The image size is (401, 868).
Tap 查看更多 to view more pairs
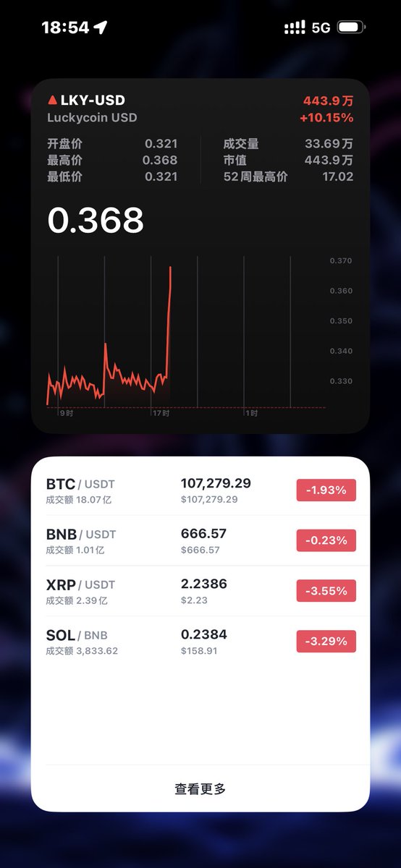point(200,788)
